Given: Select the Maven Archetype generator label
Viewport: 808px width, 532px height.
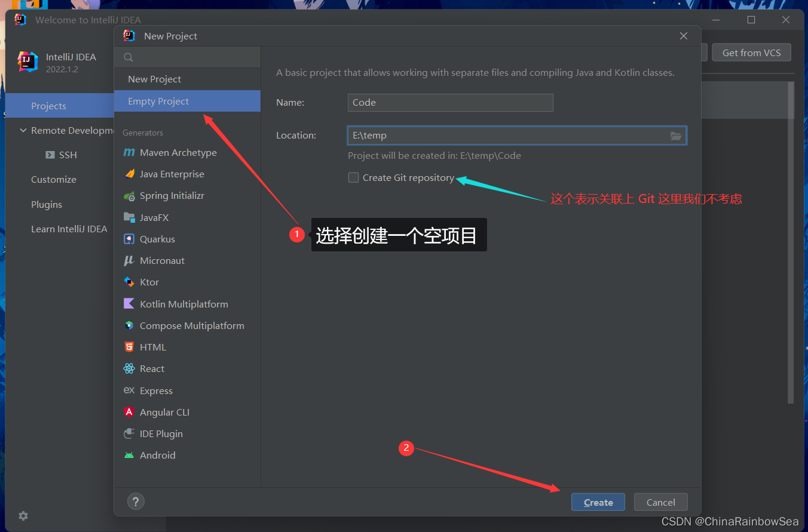Looking at the screenshot, I should [x=178, y=152].
